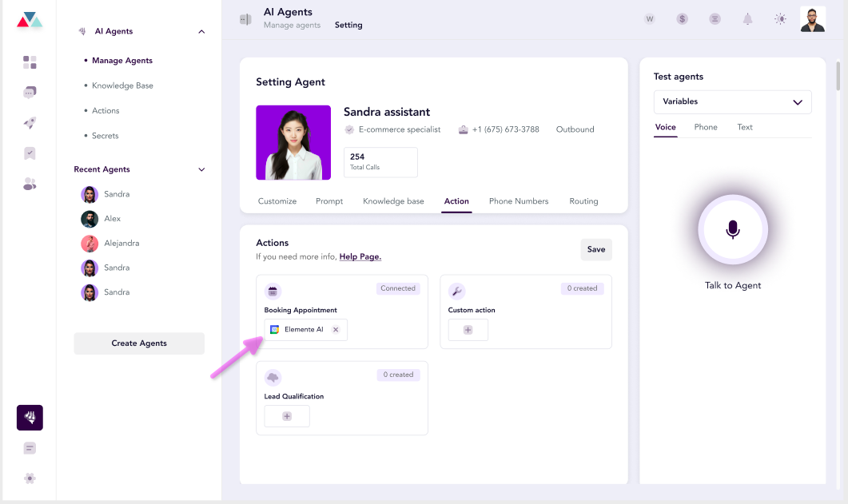Collapse the AI Agents sidebar section
This screenshot has width=848, height=504.
[x=201, y=31]
